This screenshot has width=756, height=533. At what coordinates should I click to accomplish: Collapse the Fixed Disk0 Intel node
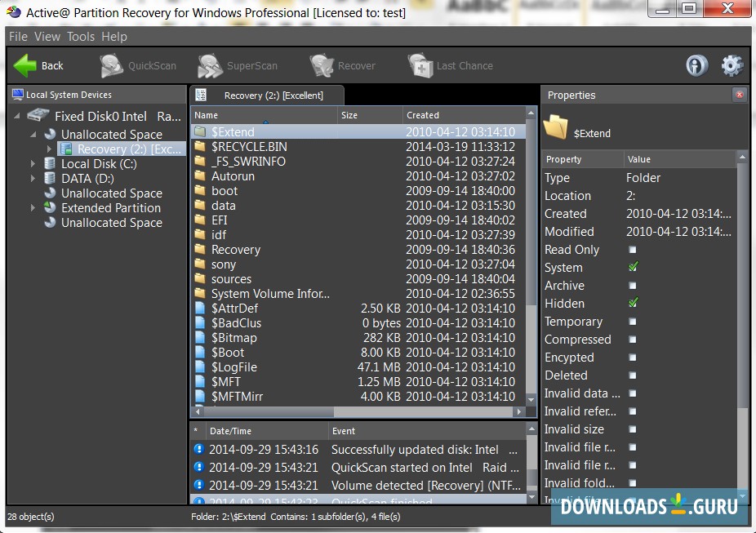point(17,116)
